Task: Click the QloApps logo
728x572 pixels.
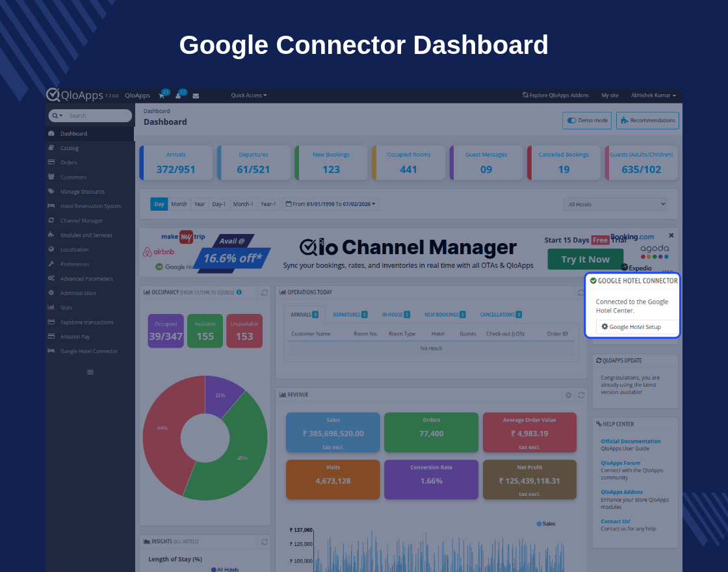Action: point(75,95)
